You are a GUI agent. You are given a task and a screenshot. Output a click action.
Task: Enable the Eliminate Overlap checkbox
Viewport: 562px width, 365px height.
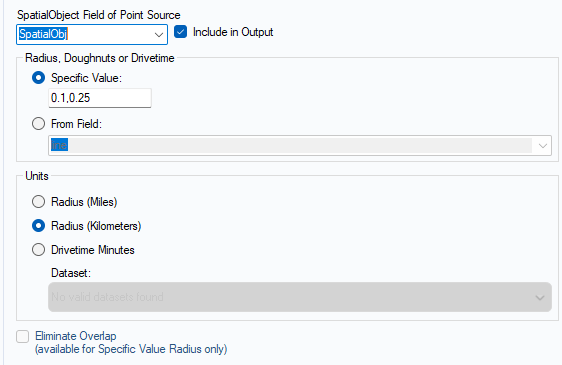(23, 336)
